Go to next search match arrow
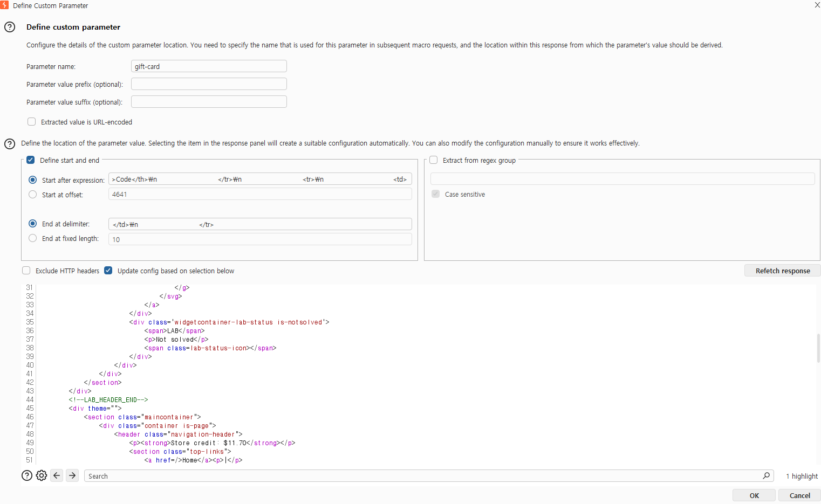Viewport: 821px width, 504px height. [72, 475]
